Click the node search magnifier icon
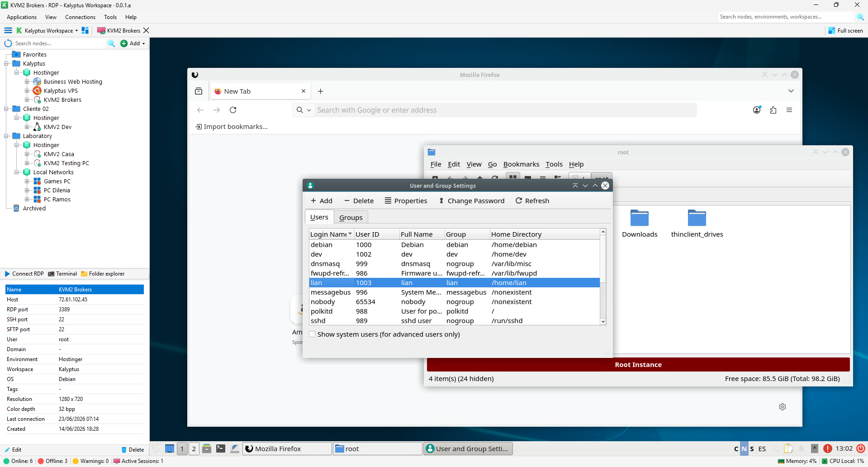The image size is (868, 467). tap(111, 43)
